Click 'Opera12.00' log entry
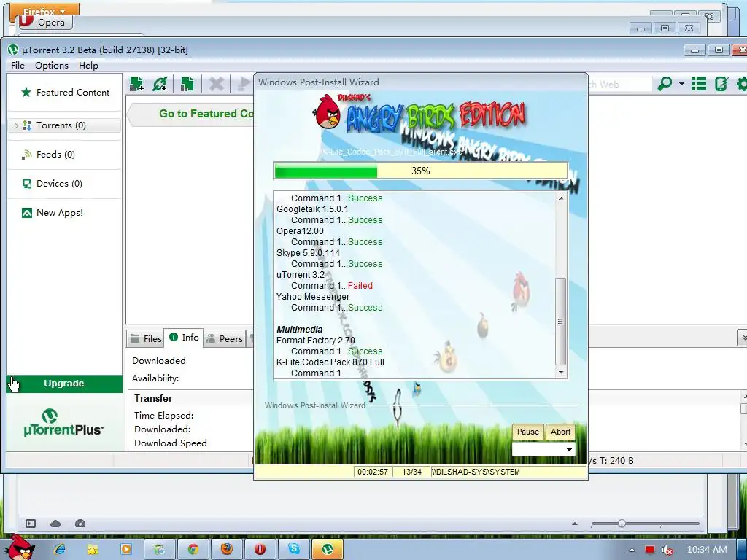This screenshot has height=560, width=747. pos(300,231)
